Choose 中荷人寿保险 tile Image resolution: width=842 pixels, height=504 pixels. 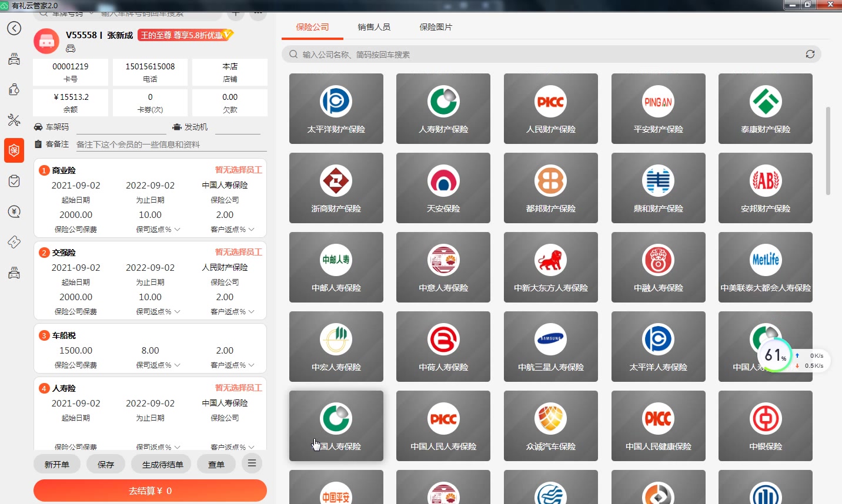[443, 347]
